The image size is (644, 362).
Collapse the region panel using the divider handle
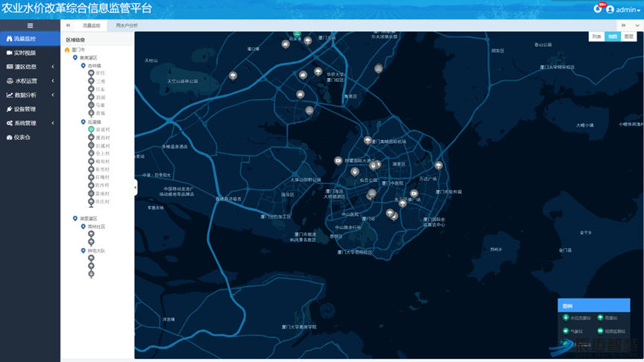135,188
